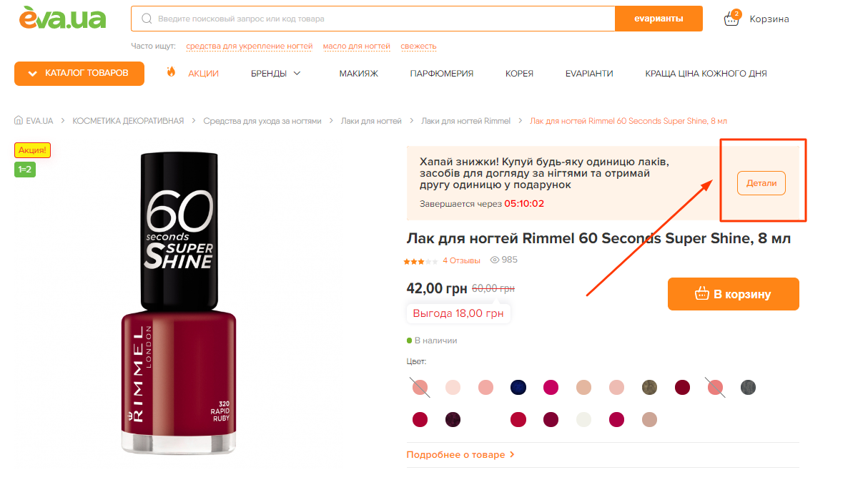Click the Детали promo button
Viewport: 868px width, 480px height.
pyautogui.click(x=761, y=183)
